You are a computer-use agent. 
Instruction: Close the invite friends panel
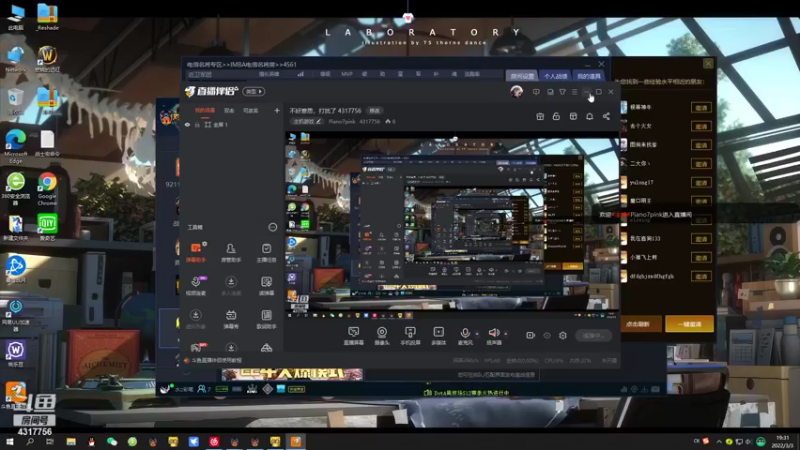pos(708,63)
